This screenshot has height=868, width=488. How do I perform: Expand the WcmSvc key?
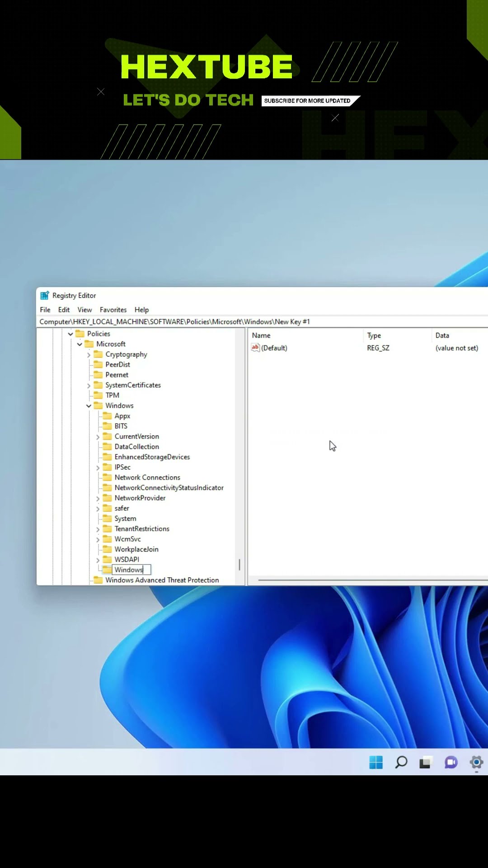(98, 540)
